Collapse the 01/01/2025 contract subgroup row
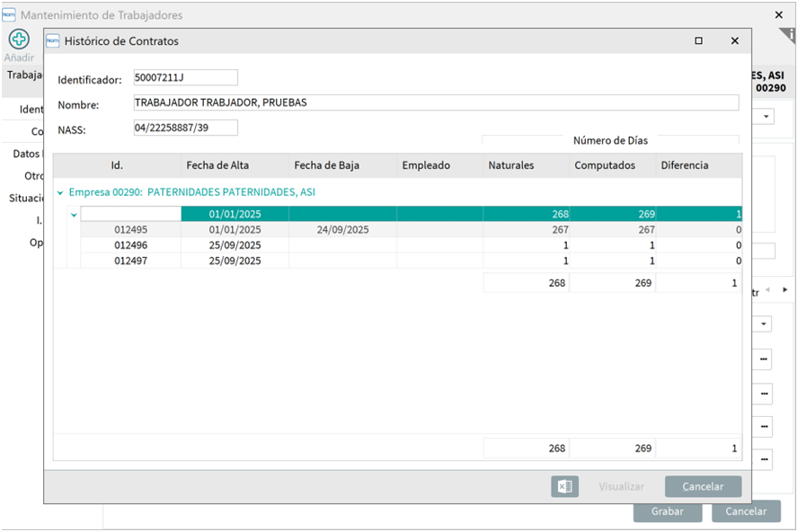The width and height of the screenshot is (798, 532). (74, 214)
